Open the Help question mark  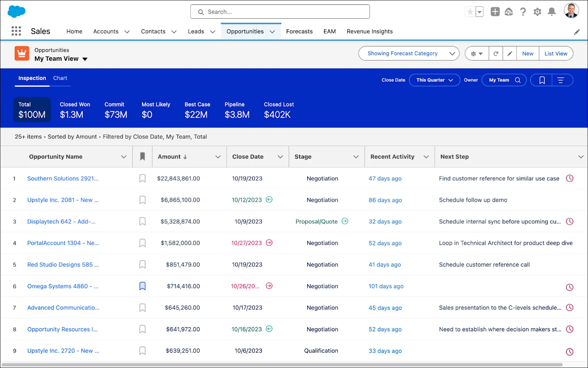click(523, 12)
